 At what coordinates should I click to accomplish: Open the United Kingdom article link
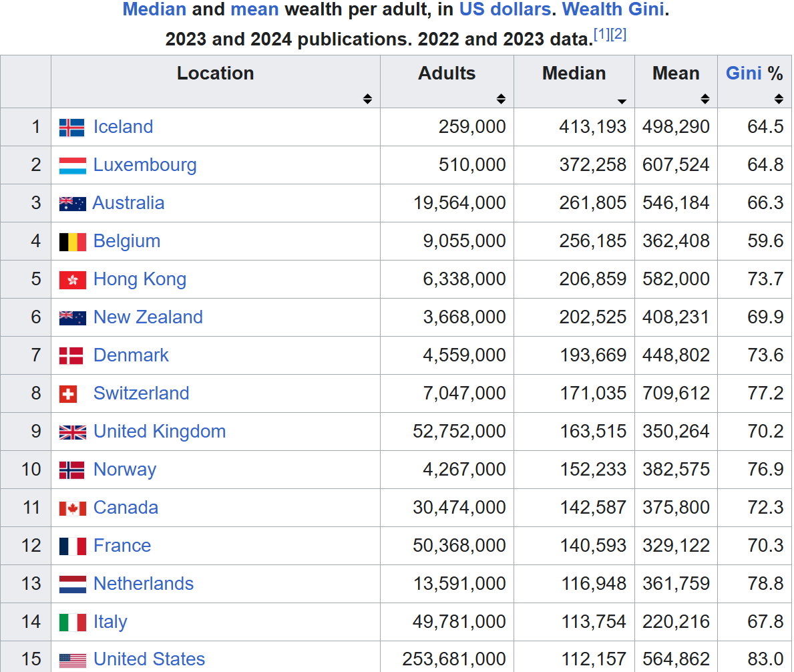(160, 432)
